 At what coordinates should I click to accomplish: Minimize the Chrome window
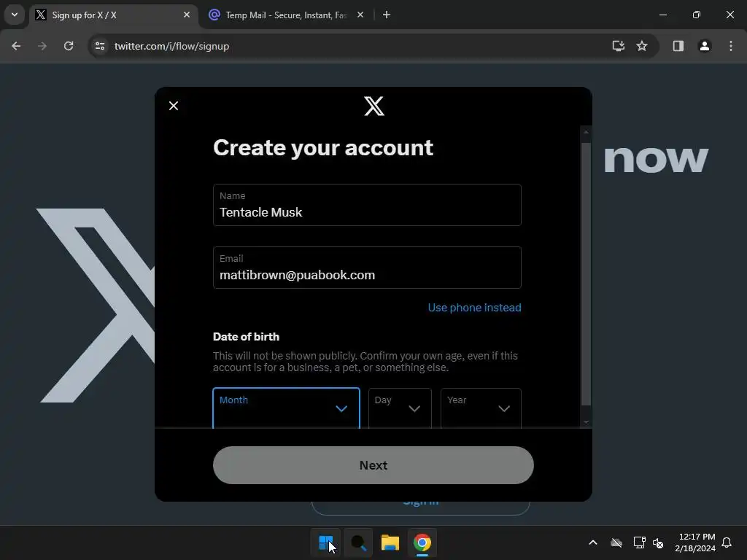662,15
